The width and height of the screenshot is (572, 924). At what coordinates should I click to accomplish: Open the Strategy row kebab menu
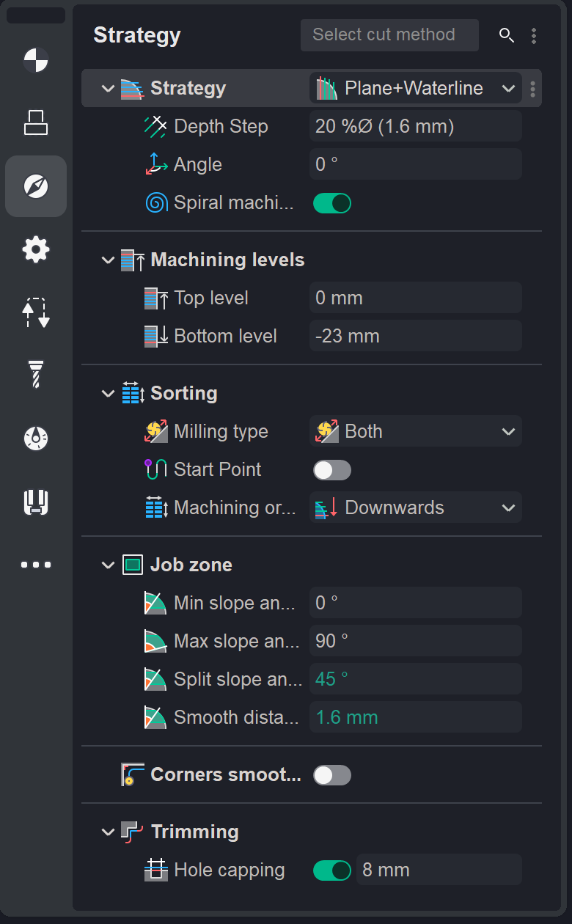[x=532, y=89]
